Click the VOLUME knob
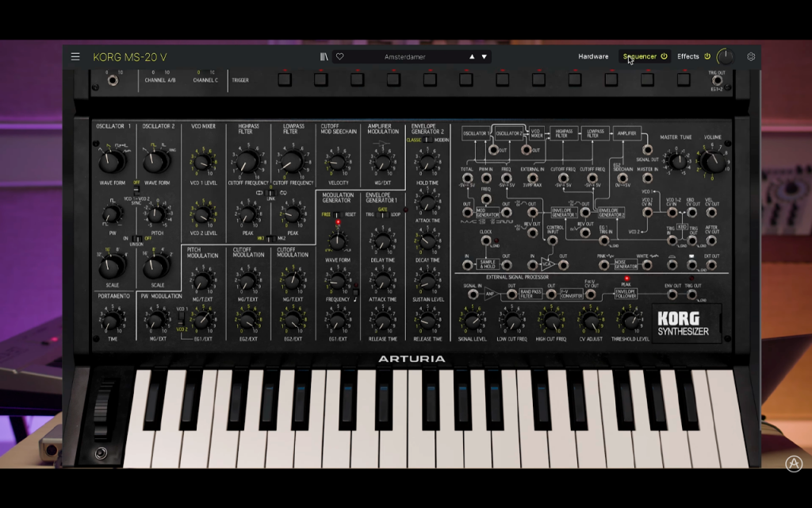This screenshot has height=508, width=812. coord(713,161)
